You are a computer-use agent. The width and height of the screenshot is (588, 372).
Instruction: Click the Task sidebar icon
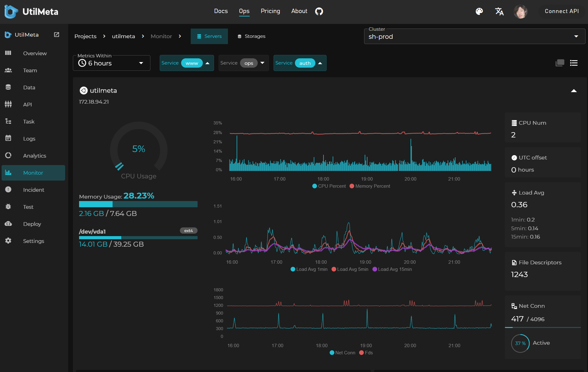(x=8, y=121)
